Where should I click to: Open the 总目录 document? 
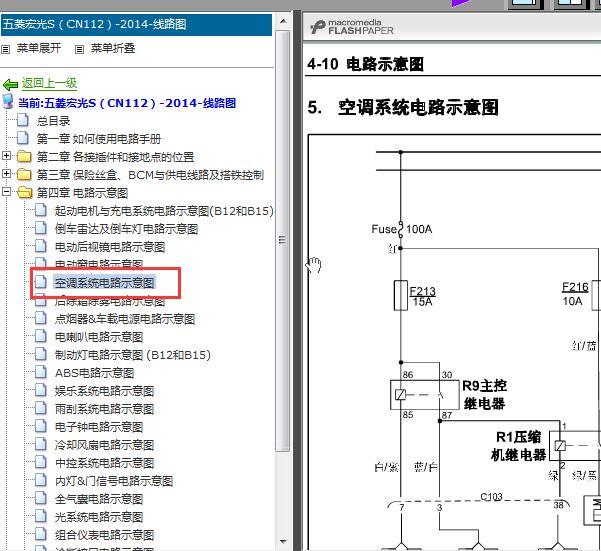point(53,121)
